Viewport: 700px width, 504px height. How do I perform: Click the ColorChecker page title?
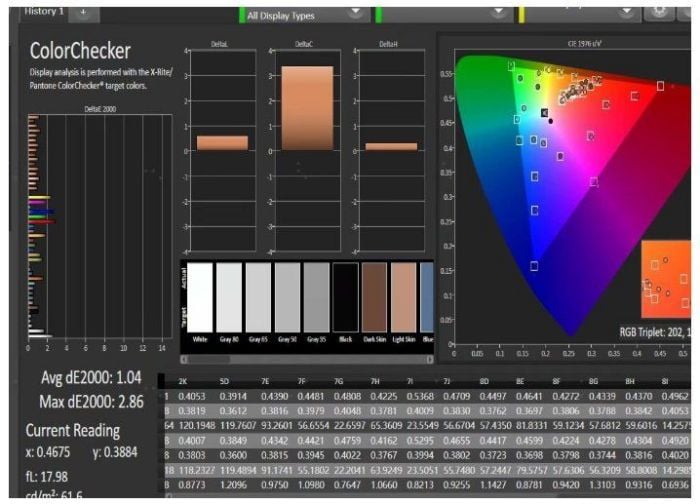click(80, 50)
